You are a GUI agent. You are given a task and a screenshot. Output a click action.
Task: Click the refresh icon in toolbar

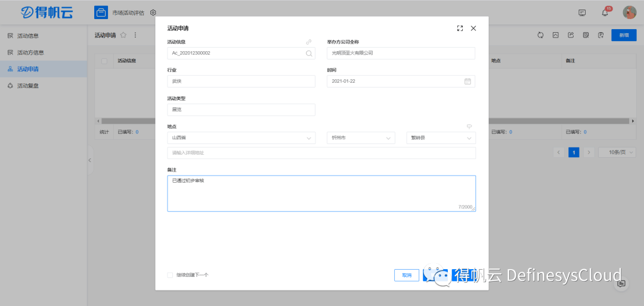pos(540,35)
